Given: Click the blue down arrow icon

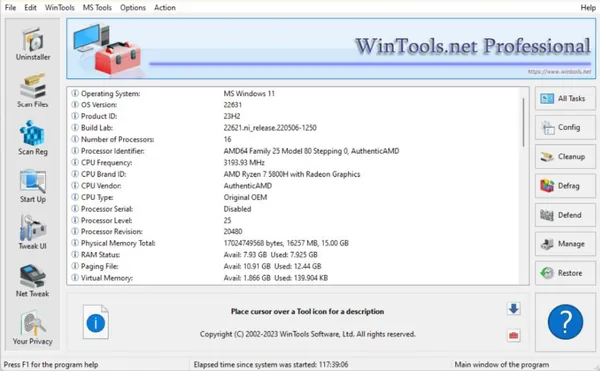Looking at the screenshot, I should point(514,309).
